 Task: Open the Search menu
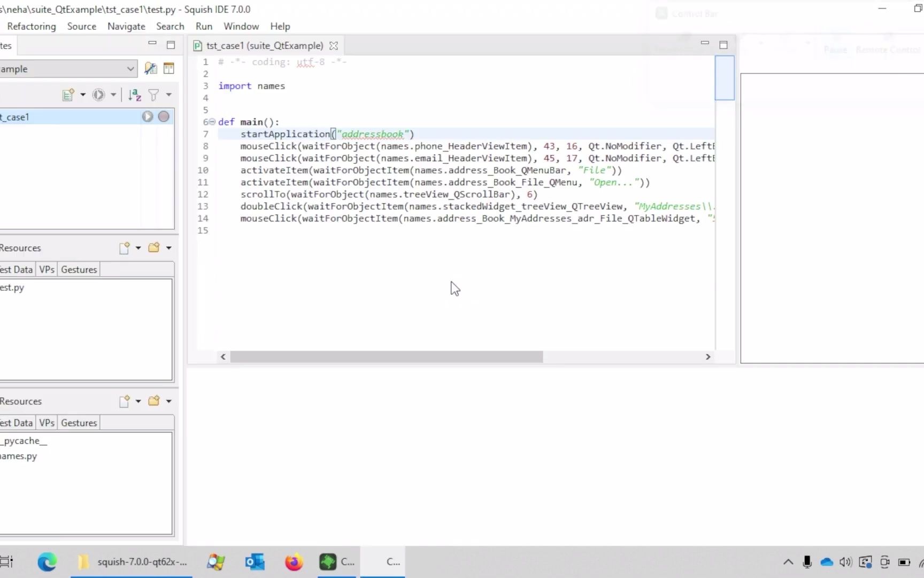click(x=170, y=26)
